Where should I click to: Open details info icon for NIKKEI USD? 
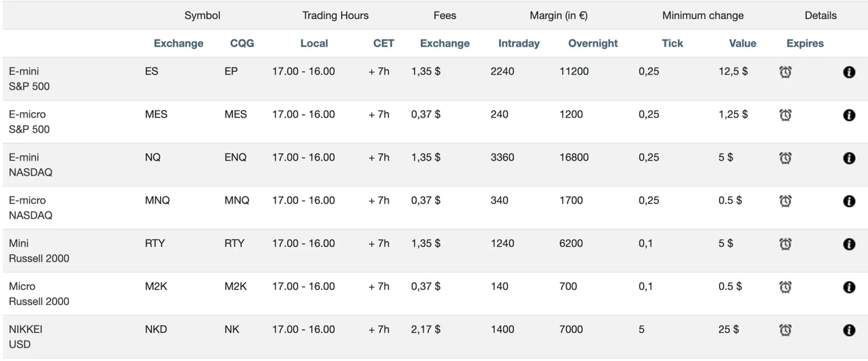point(849,330)
